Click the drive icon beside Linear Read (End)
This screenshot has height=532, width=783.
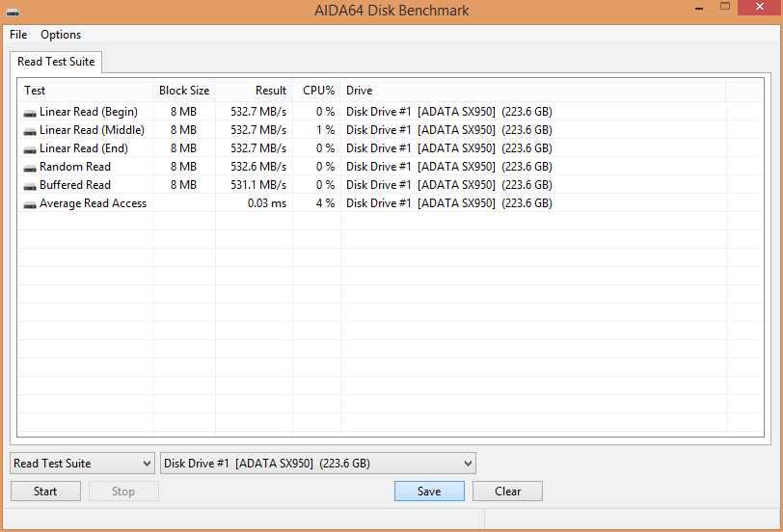[30, 149]
